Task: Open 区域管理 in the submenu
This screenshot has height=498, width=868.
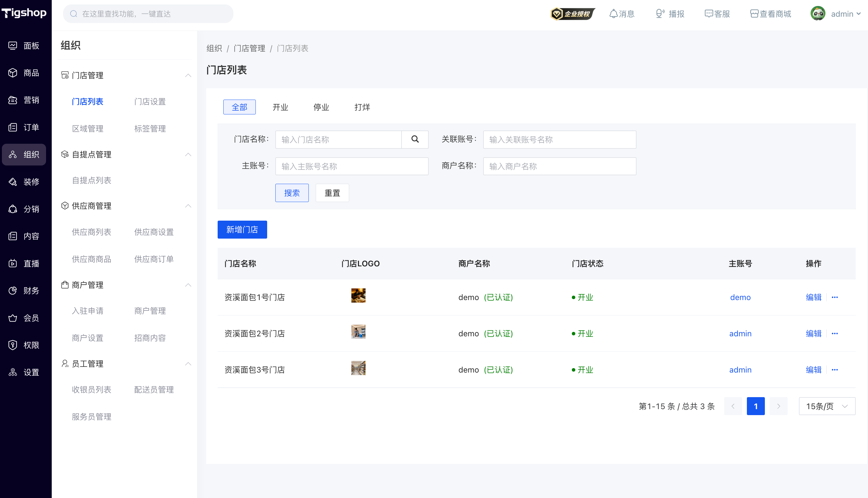Action: pos(88,129)
